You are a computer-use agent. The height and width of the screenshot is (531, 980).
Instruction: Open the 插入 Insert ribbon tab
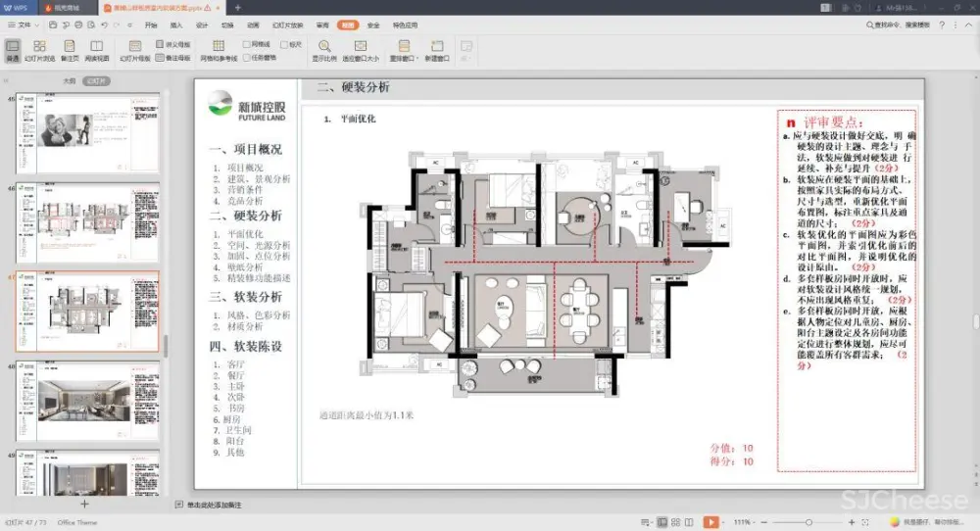(176, 24)
